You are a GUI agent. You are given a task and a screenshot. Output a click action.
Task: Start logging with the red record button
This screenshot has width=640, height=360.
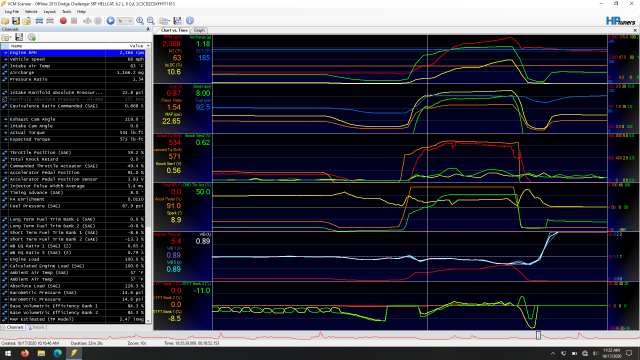[x=63, y=20]
